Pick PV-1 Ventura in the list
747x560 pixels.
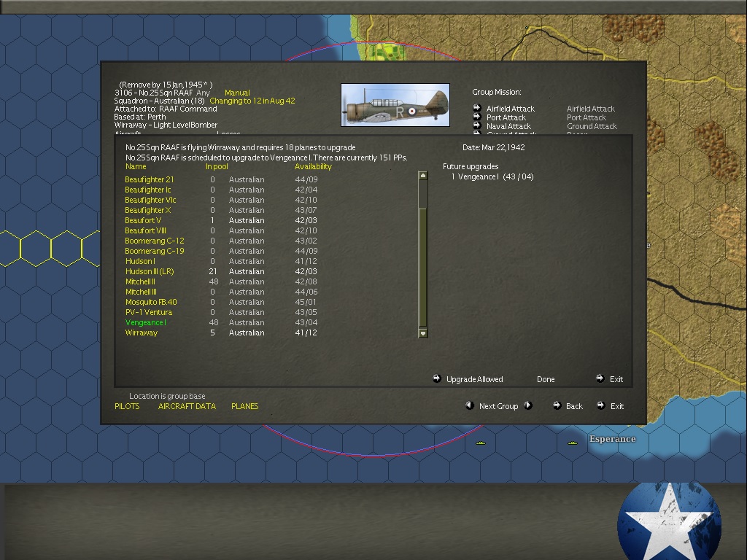click(x=149, y=312)
